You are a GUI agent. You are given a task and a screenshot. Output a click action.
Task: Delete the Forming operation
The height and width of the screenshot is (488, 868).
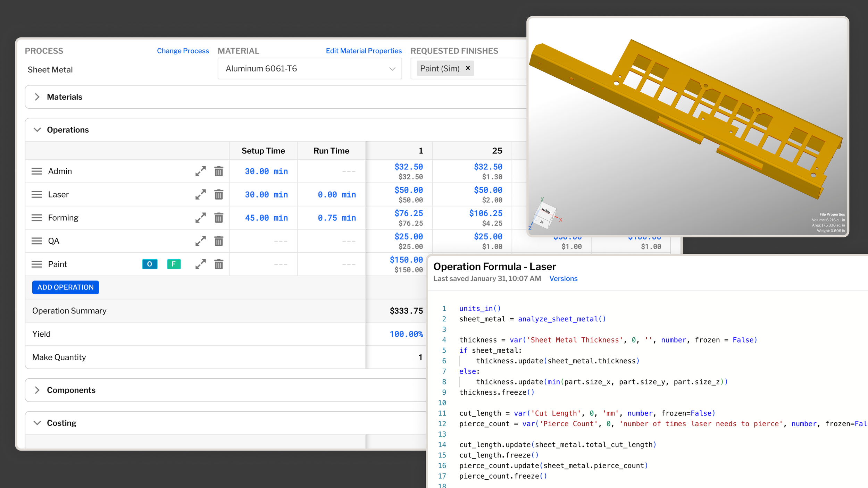219,218
